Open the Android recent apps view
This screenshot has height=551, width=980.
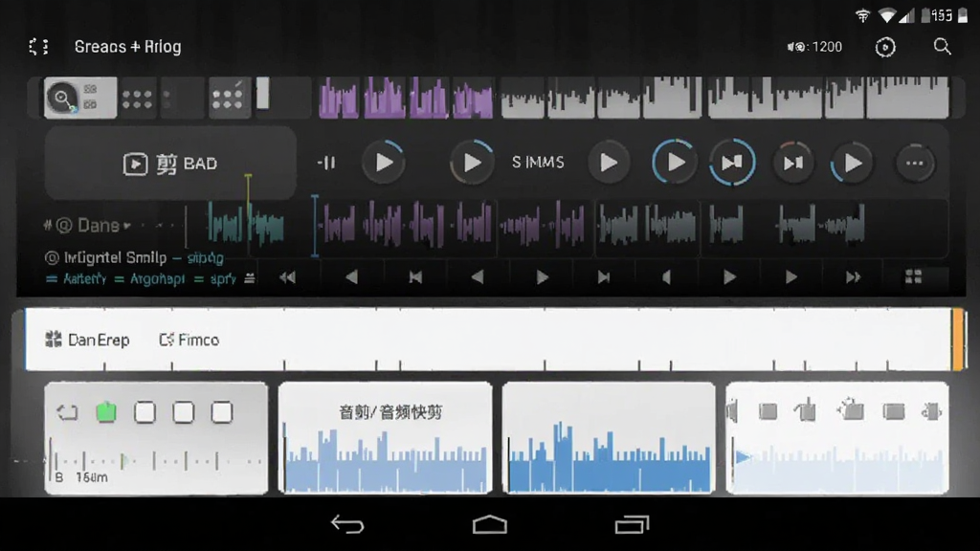[632, 525]
